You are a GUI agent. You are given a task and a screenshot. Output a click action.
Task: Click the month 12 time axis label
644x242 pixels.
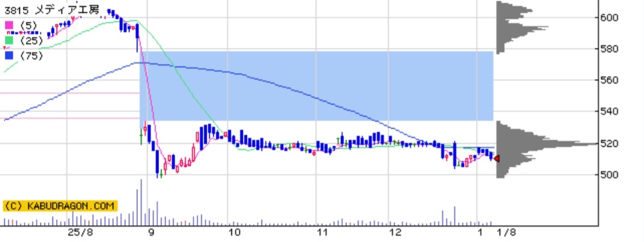[395, 232]
